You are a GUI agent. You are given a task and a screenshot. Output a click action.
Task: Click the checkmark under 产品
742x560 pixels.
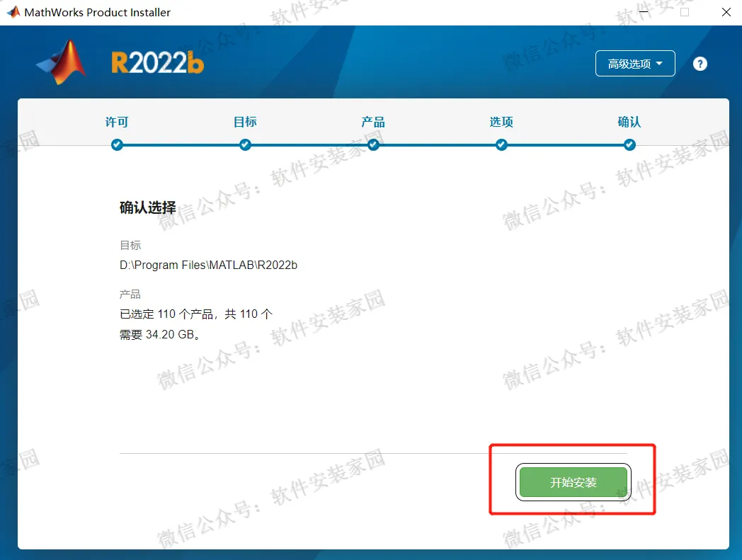(373, 145)
